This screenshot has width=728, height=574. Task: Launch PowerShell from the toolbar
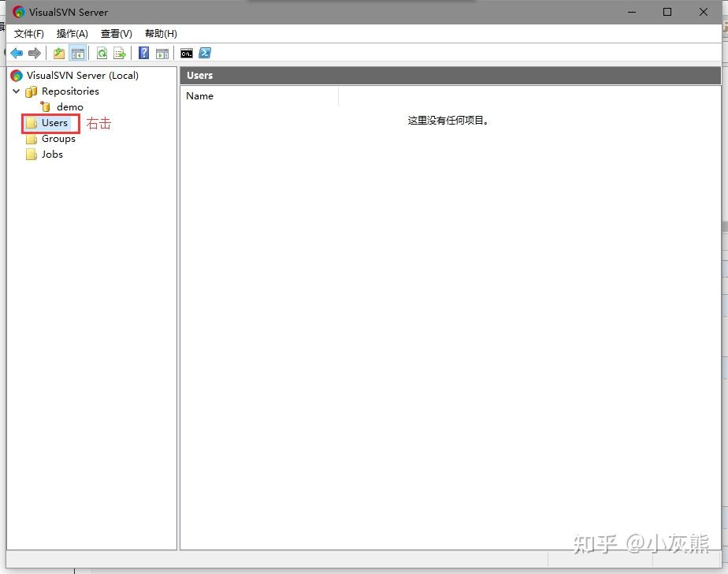pyautogui.click(x=205, y=53)
